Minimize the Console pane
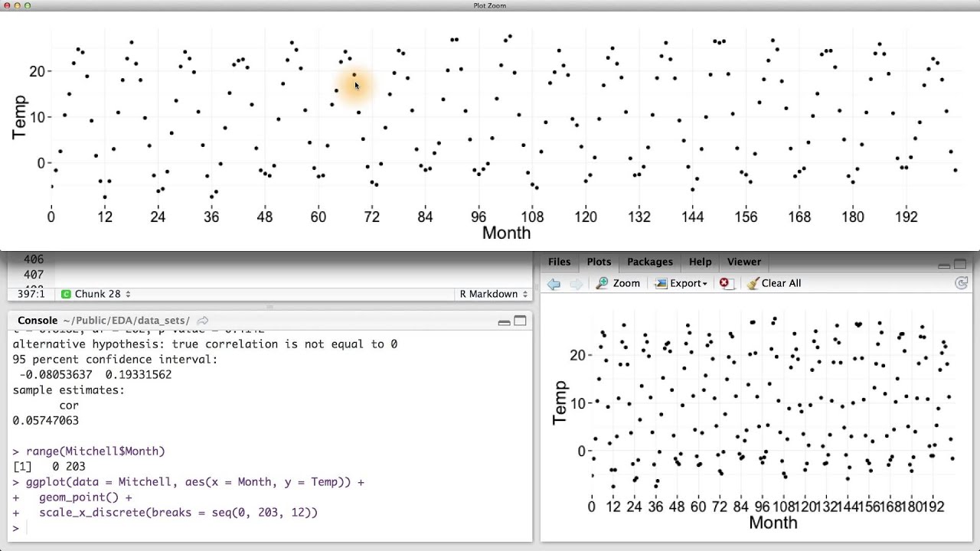This screenshot has width=980, height=551. (504, 321)
